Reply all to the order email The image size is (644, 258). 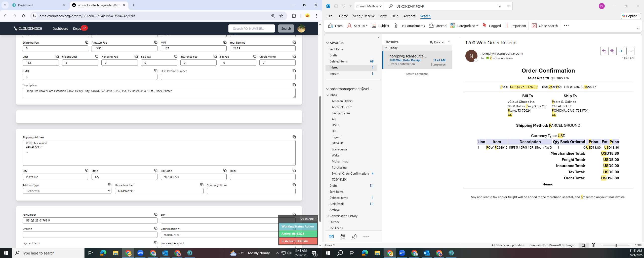click(612, 51)
